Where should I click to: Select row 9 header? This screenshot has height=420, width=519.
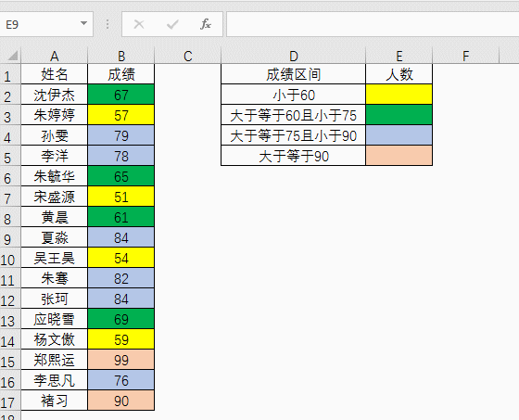click(x=10, y=237)
